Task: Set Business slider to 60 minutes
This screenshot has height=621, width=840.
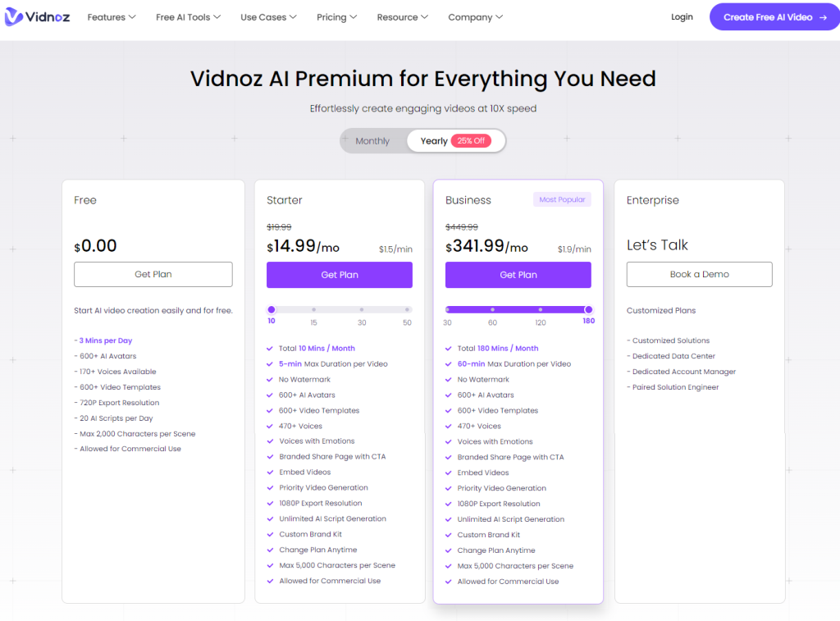Action: (x=493, y=310)
